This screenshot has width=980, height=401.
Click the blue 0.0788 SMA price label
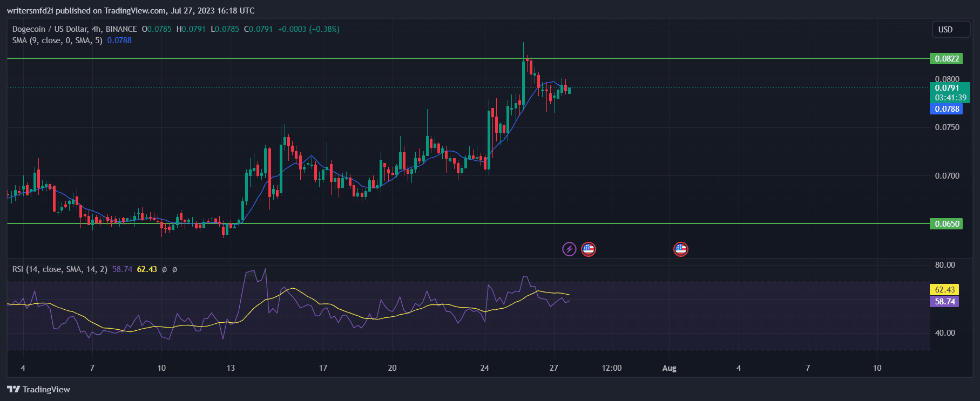(x=947, y=109)
